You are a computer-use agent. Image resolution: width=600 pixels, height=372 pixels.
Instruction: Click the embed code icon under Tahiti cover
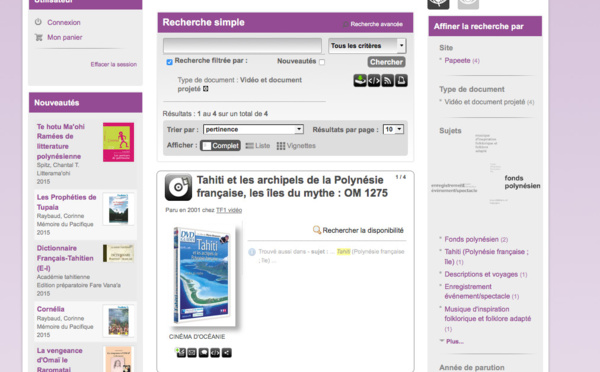coord(215,352)
